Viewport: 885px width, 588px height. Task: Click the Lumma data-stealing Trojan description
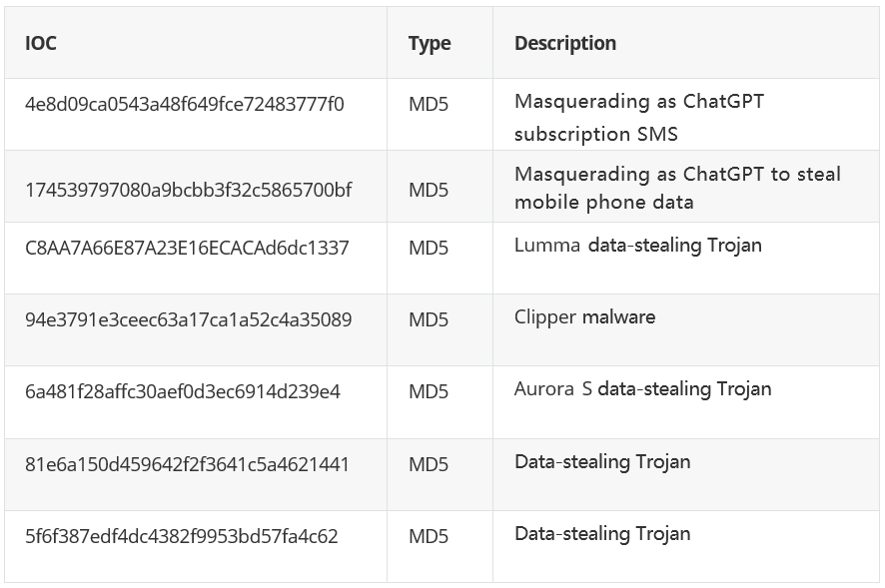[638, 246]
